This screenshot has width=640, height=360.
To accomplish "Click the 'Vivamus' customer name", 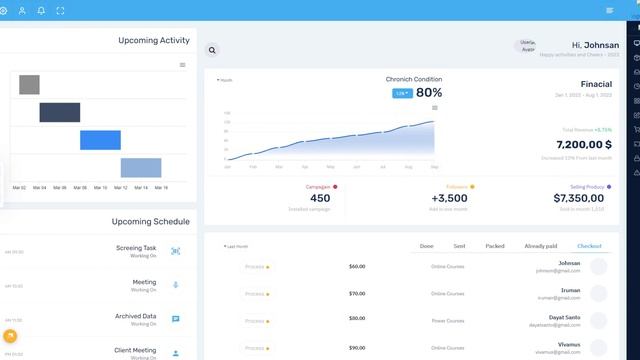I will pyautogui.click(x=569, y=344).
